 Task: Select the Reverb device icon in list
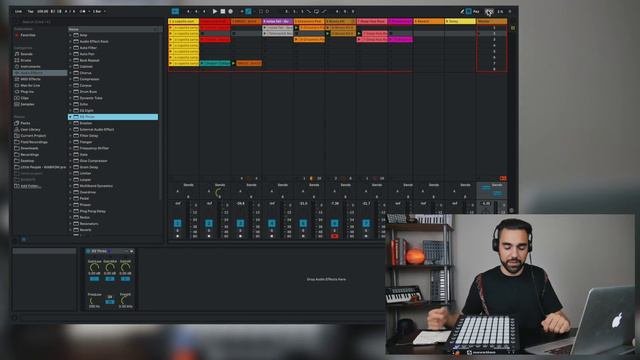[76, 230]
